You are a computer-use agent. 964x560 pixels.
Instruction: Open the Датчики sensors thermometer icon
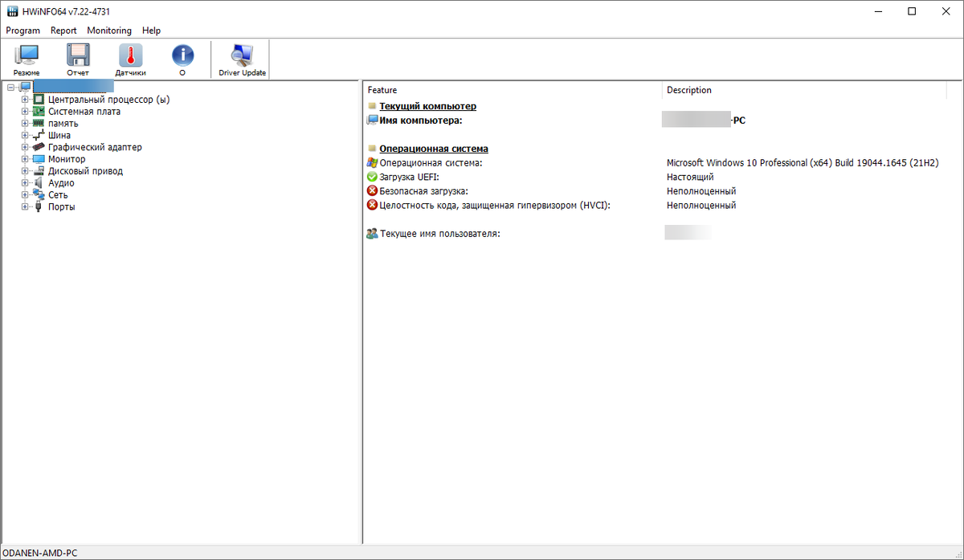130,60
